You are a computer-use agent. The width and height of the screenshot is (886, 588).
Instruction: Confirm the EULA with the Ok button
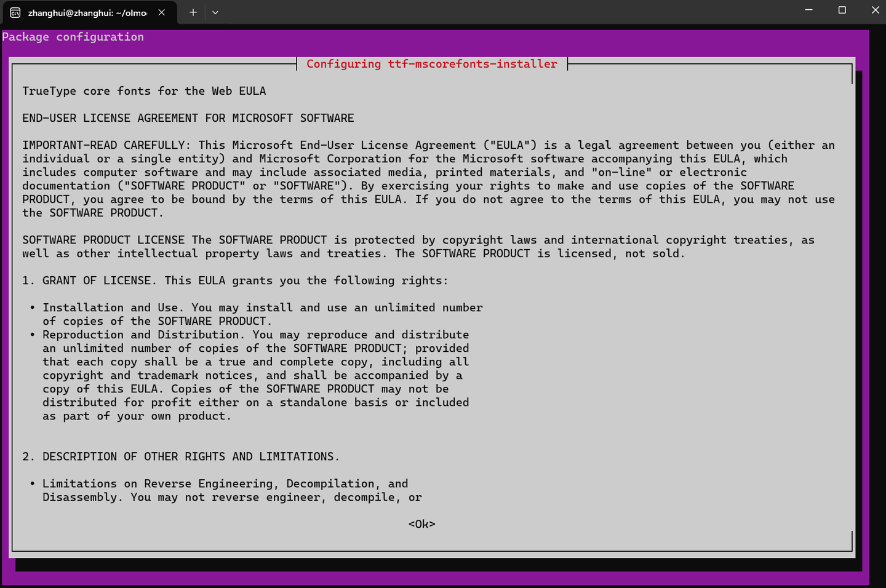421,524
